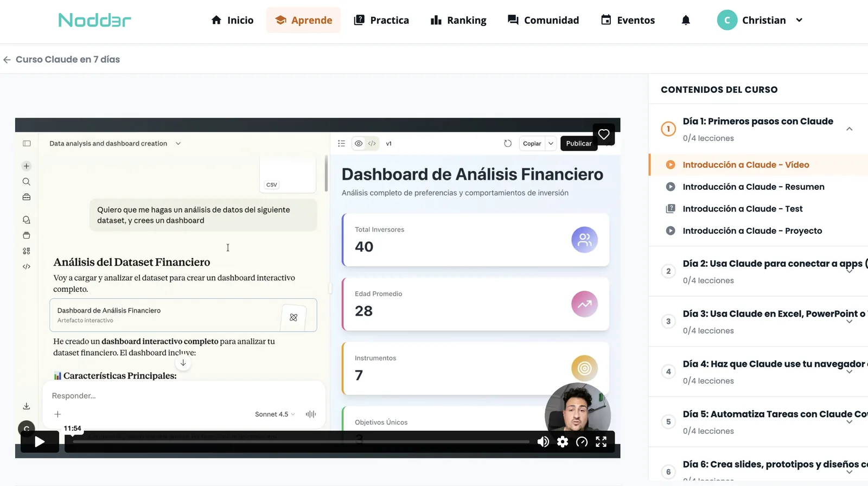
Task: Expand Día 5: Automatiza Tareas section
Action: point(850,421)
